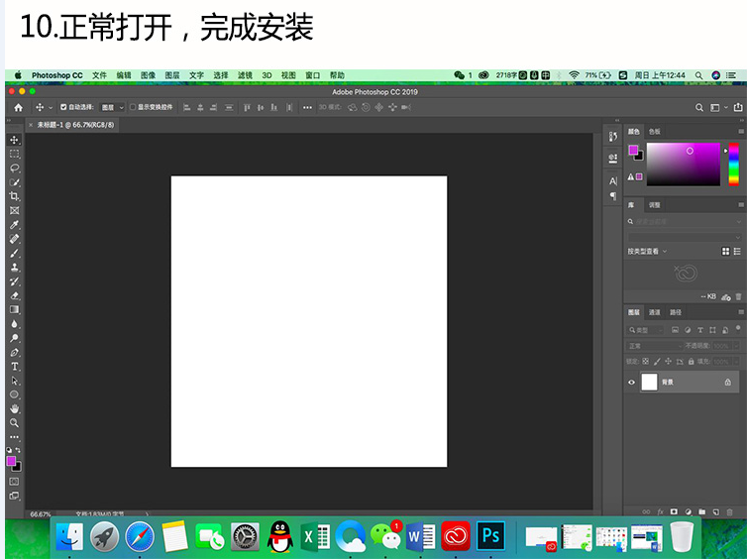Viewport: 747px width, 560px height.
Task: Click the foreground color swatch in toolbox
Action: pyautogui.click(x=11, y=461)
